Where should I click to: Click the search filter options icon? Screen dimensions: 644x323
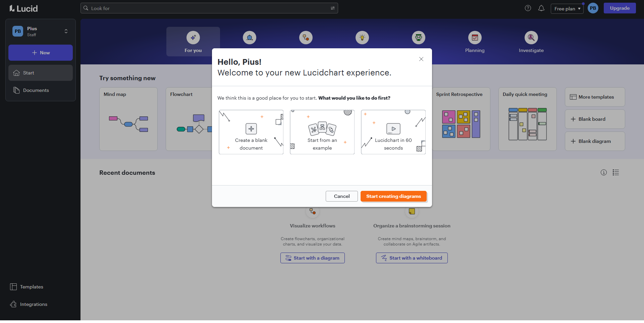(x=333, y=8)
